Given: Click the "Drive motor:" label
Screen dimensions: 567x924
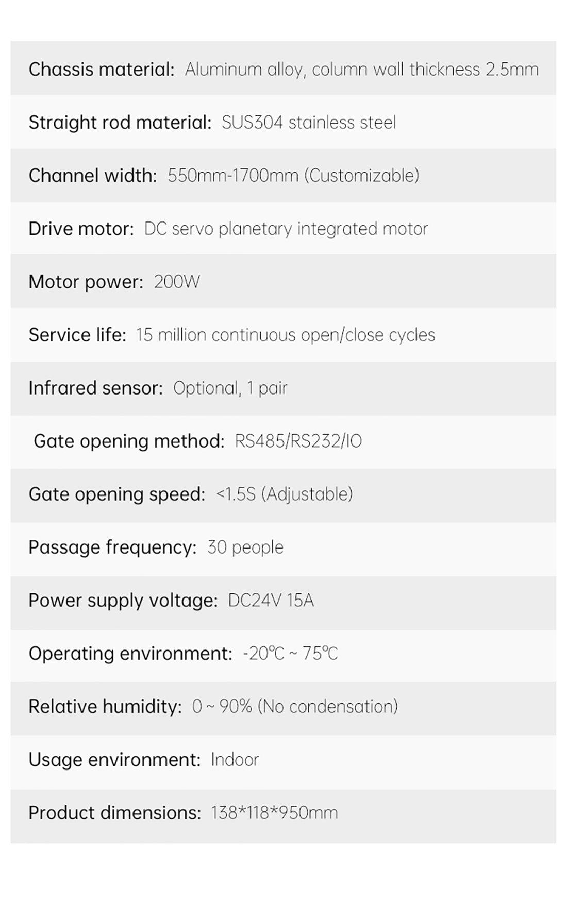Looking at the screenshot, I should click(81, 229).
